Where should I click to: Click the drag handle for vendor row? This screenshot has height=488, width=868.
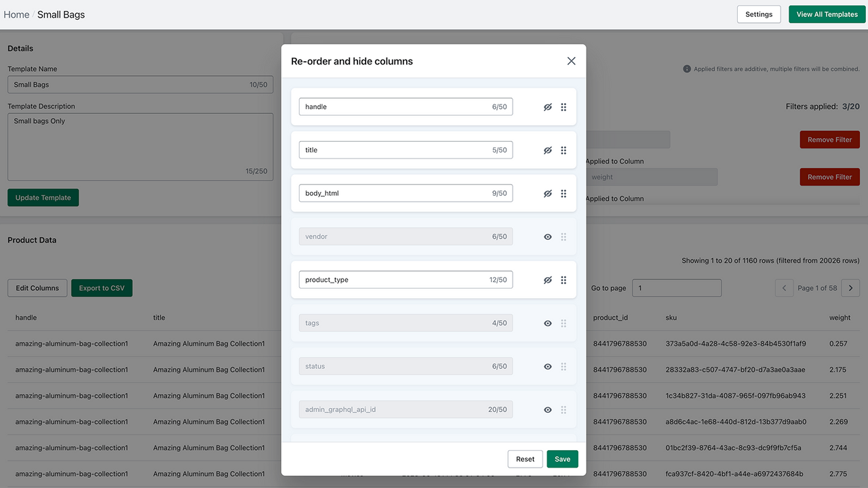[564, 237]
